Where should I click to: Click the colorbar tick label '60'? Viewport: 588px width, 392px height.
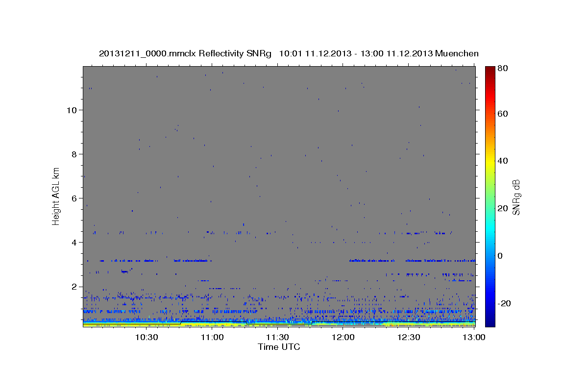502,113
